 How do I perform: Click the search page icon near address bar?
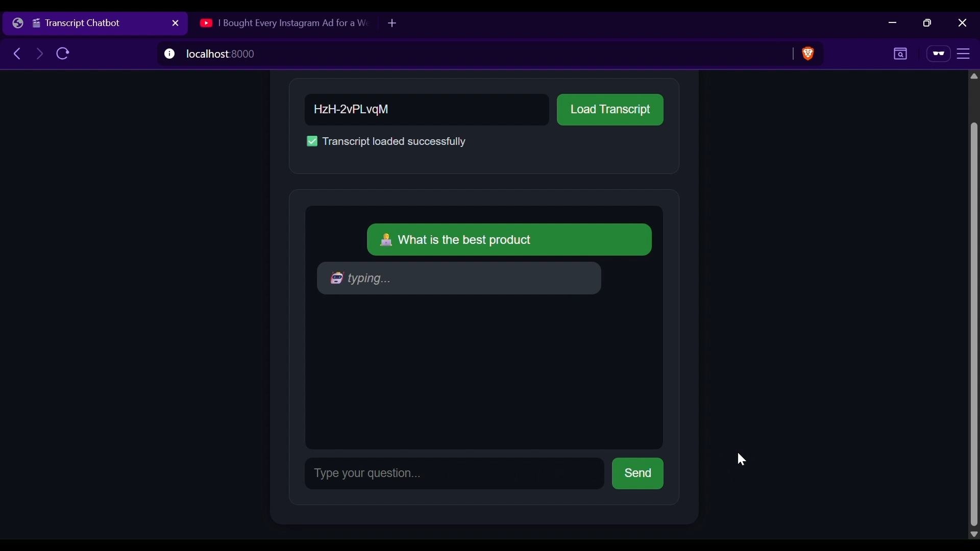900,54
